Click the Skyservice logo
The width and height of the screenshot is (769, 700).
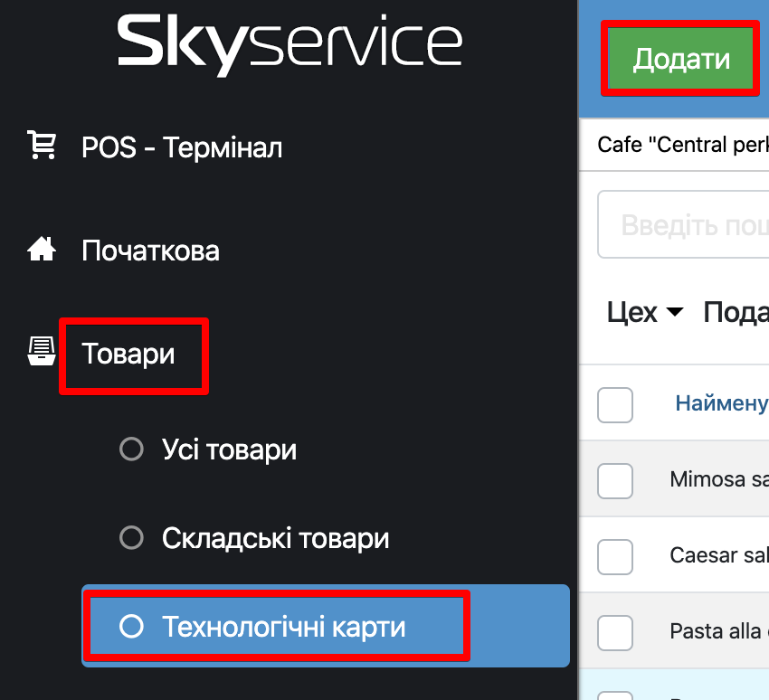pos(289,45)
